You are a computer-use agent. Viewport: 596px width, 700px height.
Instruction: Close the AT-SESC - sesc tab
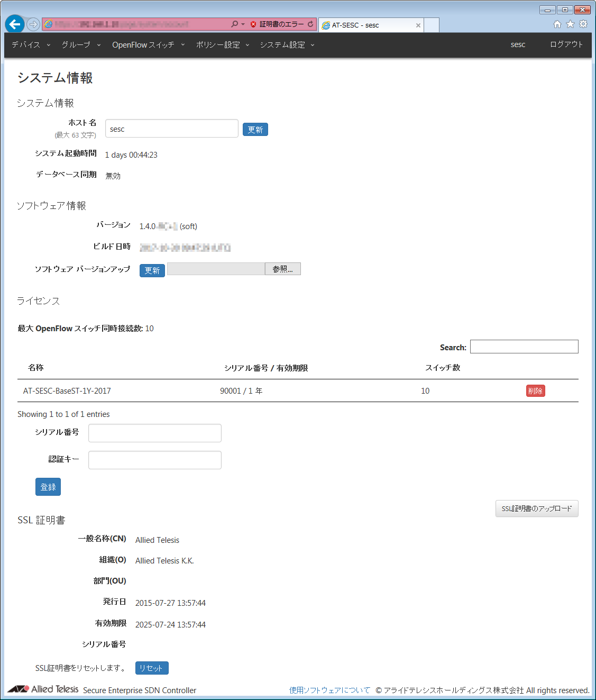[x=418, y=25]
